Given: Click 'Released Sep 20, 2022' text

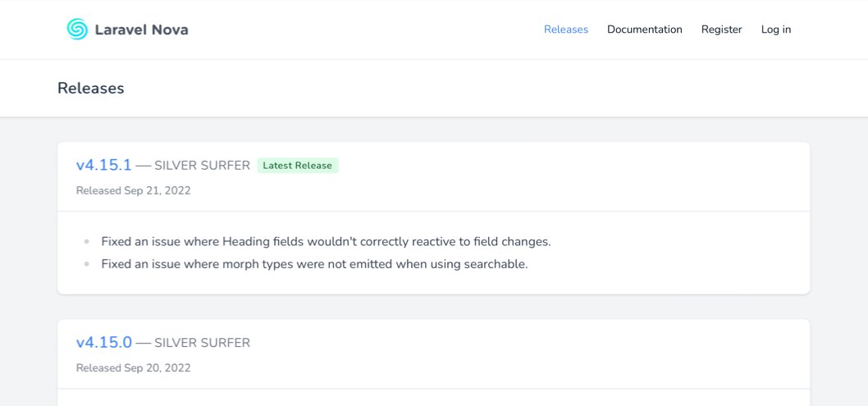Looking at the screenshot, I should click(134, 367).
